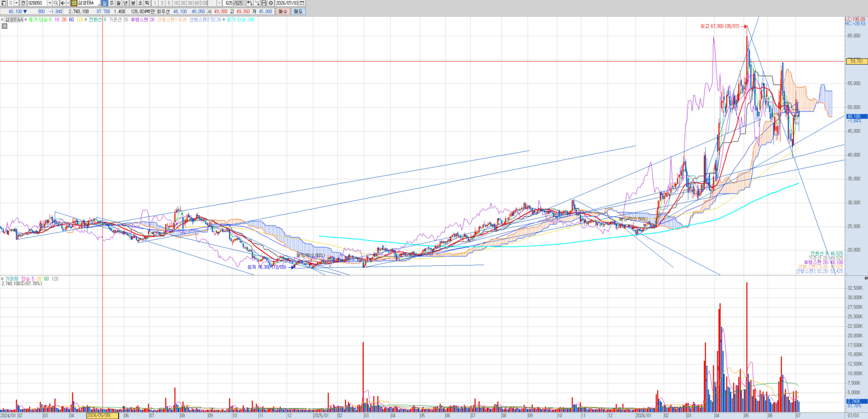This screenshot has width=868, height=419.
Task: Click the 최고 67,300 (05/07) high label
Action: (719, 26)
